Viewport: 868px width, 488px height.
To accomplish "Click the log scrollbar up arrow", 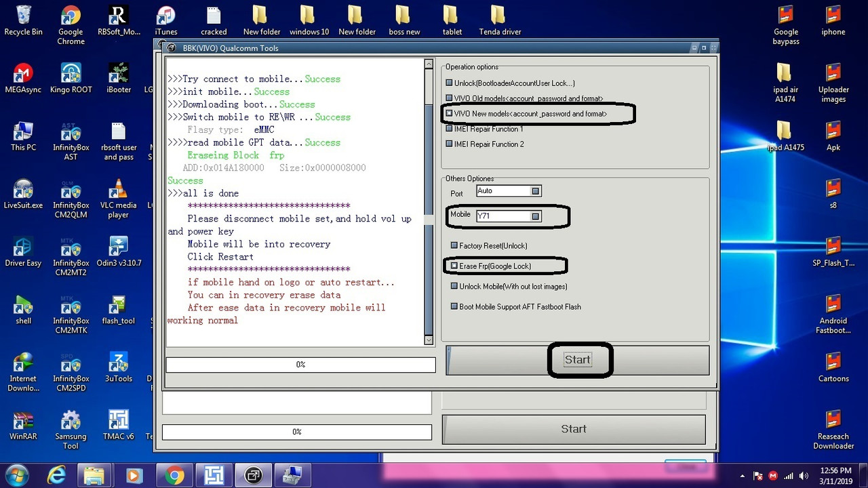I will 429,64.
